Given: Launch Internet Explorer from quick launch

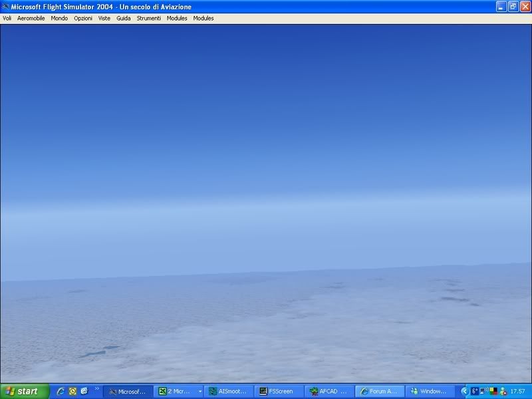Looking at the screenshot, I should tap(61, 391).
